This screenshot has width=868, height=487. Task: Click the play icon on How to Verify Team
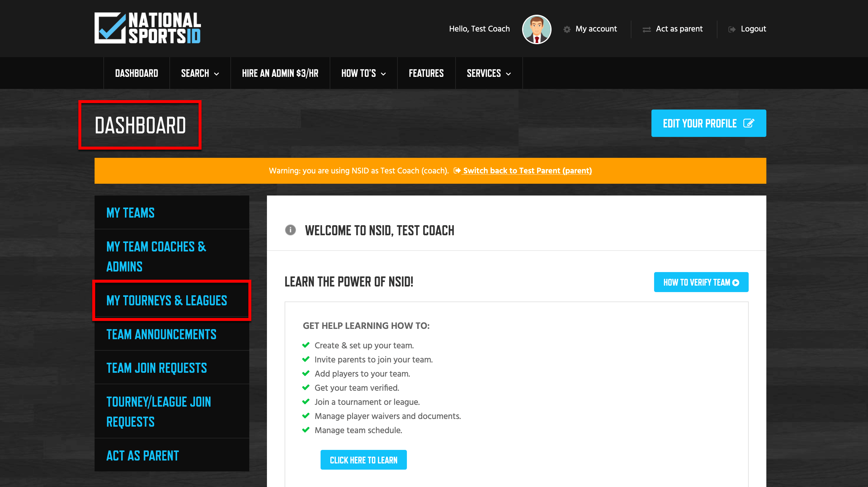(736, 283)
